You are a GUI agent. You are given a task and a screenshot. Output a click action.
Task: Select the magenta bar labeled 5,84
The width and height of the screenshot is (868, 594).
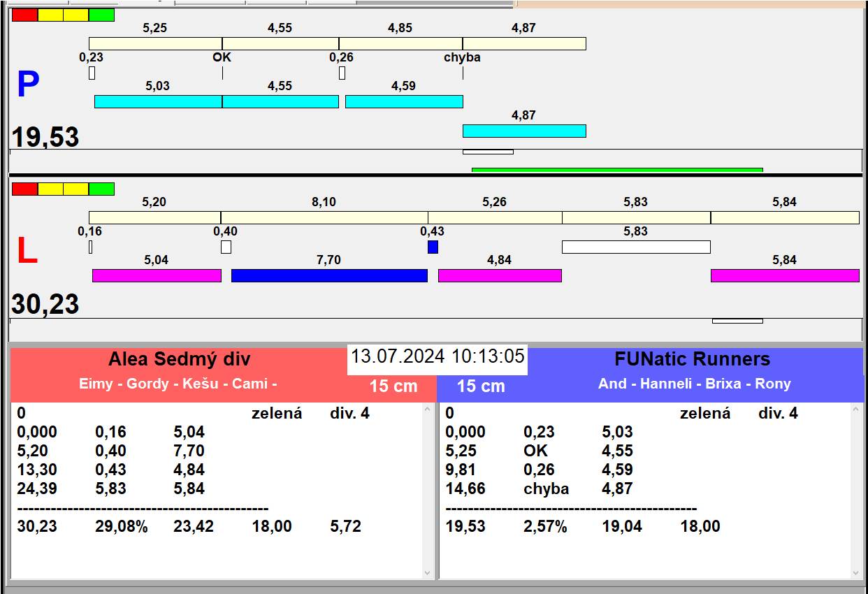pyautogui.click(x=785, y=275)
